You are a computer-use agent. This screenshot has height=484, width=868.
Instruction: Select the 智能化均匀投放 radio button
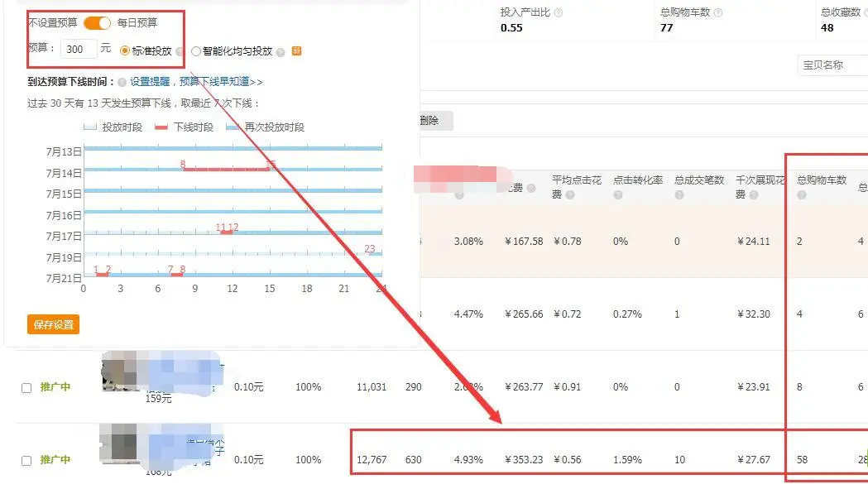[196, 51]
